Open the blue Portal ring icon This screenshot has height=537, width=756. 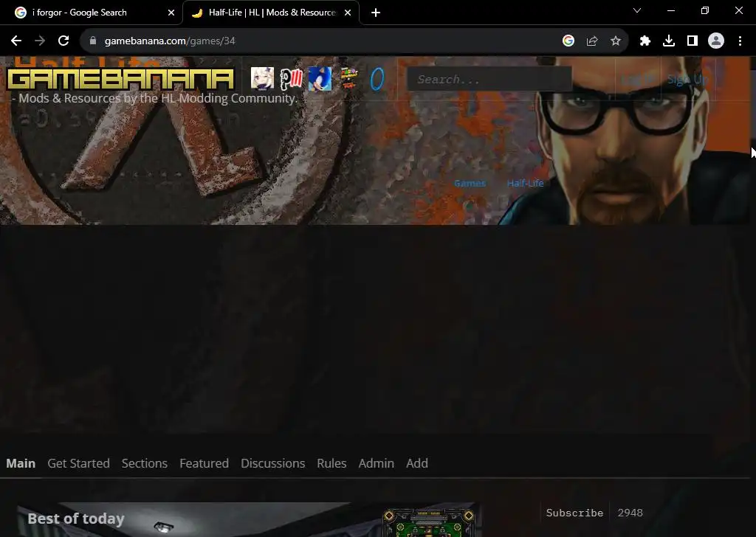pyautogui.click(x=377, y=78)
